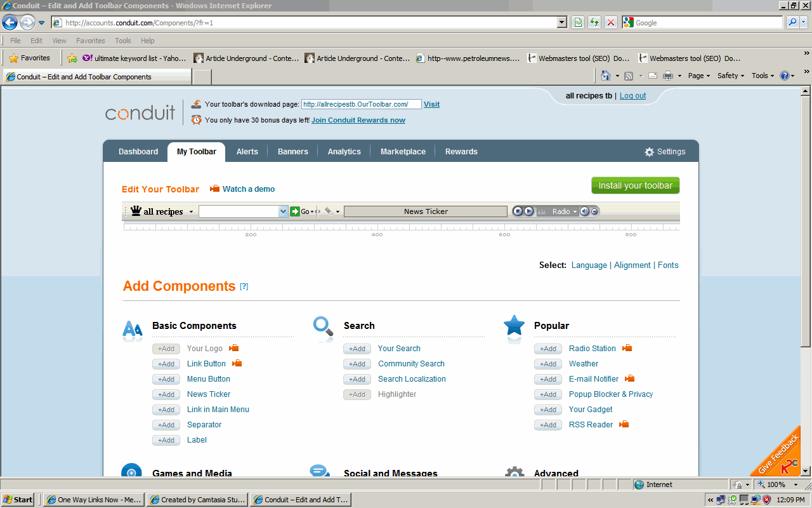Image resolution: width=812 pixels, height=508 pixels.
Task: Stop loading with the red X icon
Action: 611,23
